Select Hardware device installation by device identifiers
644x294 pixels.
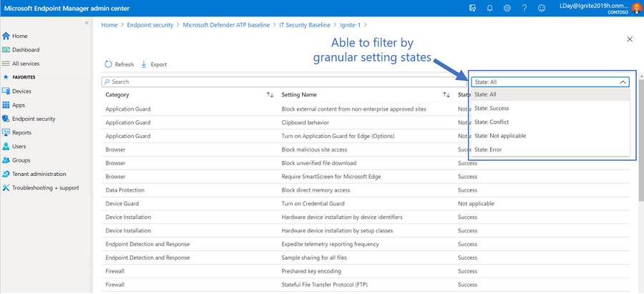click(366, 217)
